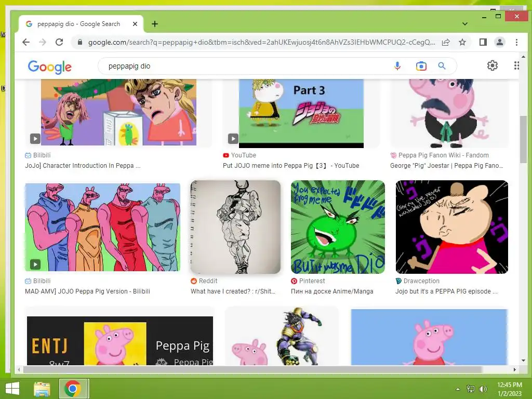The width and height of the screenshot is (532, 399).
Task: Open the Peppa on blue background image
Action: 429,337
